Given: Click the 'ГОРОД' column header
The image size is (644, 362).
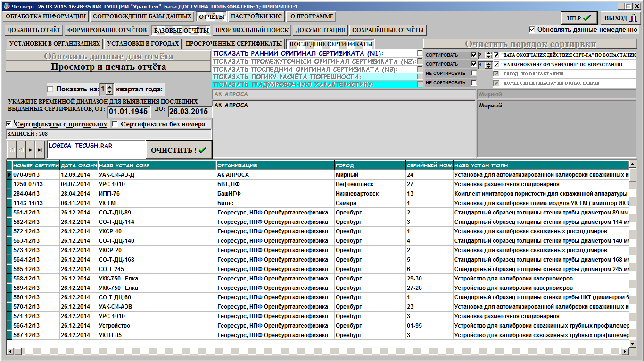Looking at the screenshot, I should (370, 165).
